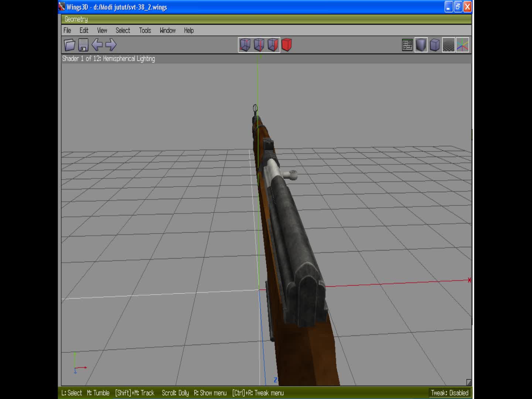Open the File menu
Image resolution: width=532 pixels, height=399 pixels.
pos(67,30)
